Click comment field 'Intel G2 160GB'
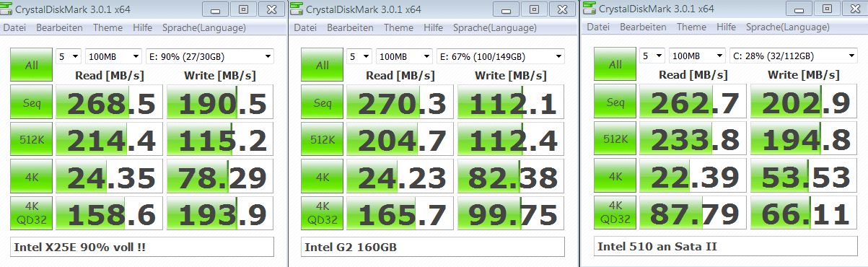 pos(434,247)
